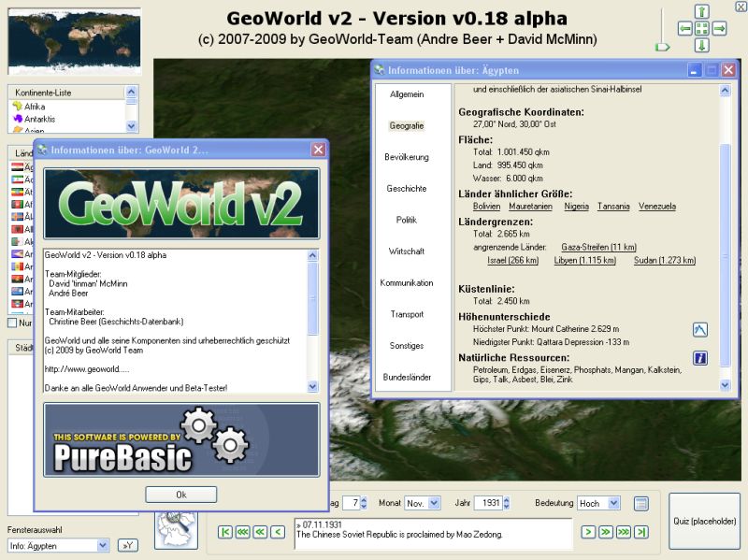Image resolution: width=748 pixels, height=560 pixels.
Task: Click the triple-right-arrow history button
Action: coord(624,532)
